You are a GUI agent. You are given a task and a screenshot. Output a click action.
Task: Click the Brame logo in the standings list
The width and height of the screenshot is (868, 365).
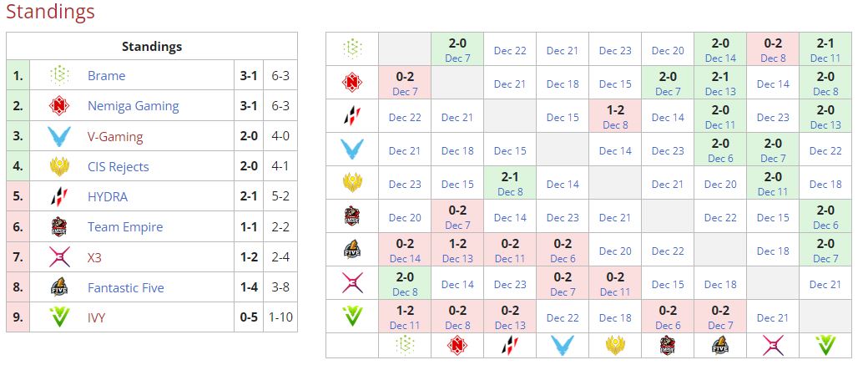tap(59, 76)
